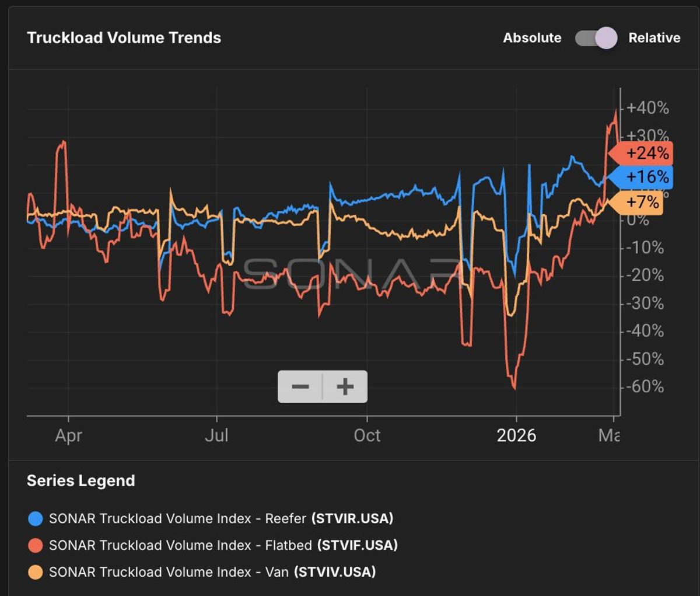Click the zoom out minus icon on chart
This screenshot has height=596, width=700.
[x=301, y=385]
